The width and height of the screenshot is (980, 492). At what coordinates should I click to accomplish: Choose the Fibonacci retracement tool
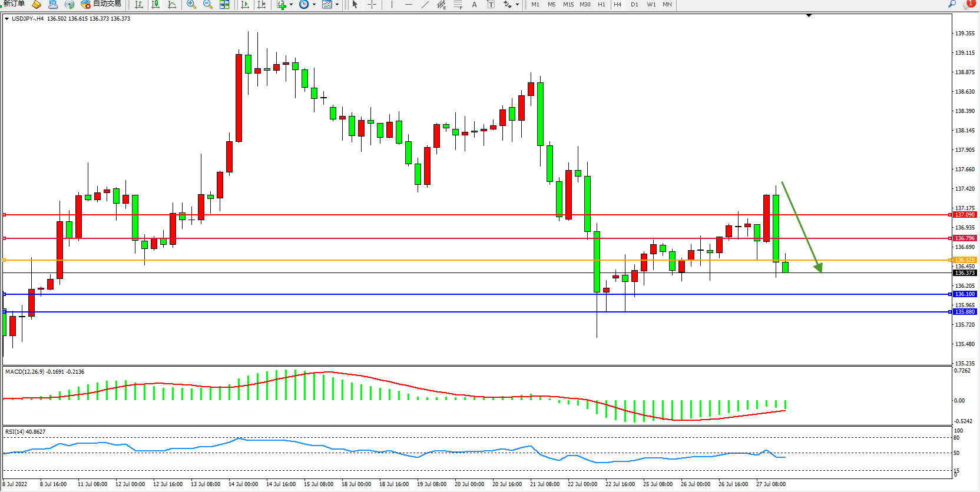[x=458, y=5]
